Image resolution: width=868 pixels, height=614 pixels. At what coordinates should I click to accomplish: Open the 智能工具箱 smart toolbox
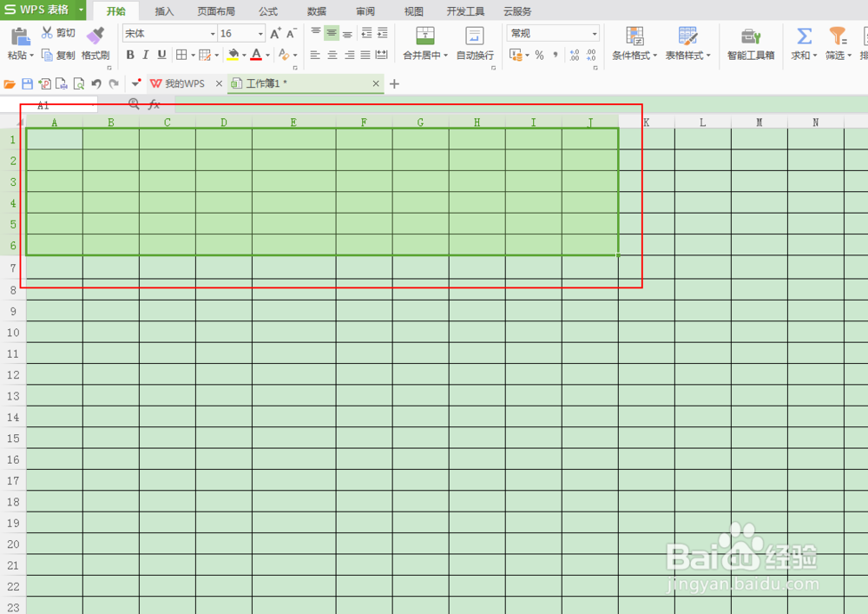point(751,43)
